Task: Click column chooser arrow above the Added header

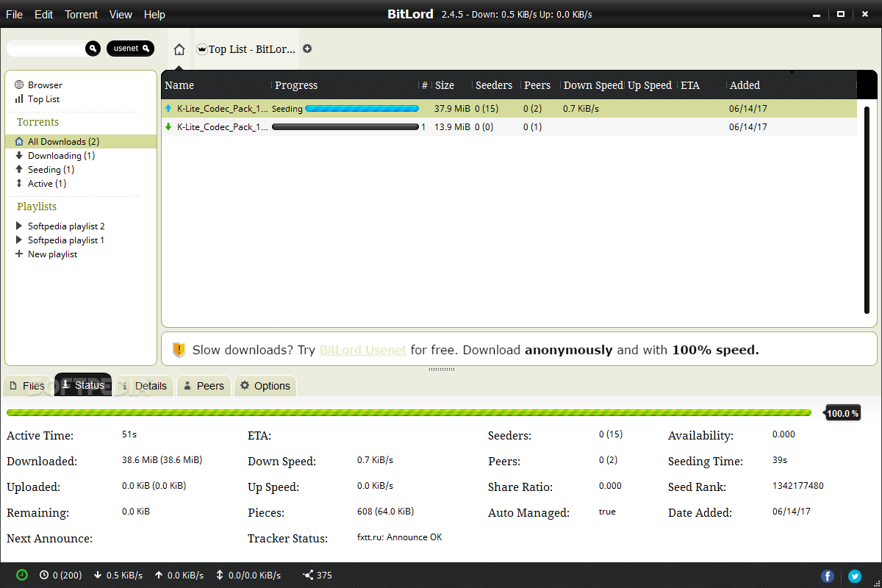Action: tap(792, 73)
